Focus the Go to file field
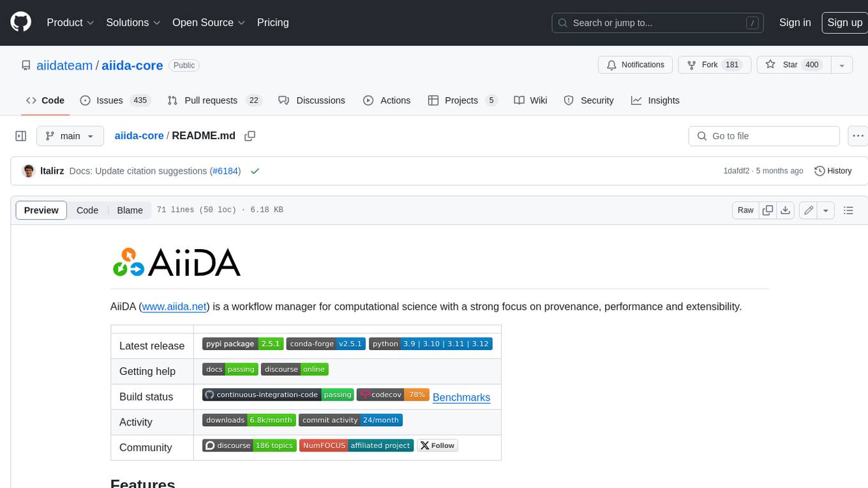 point(764,136)
